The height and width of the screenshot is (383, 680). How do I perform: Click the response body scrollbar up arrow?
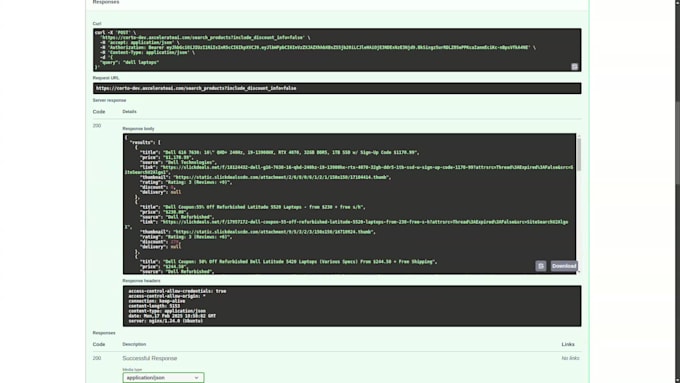point(579,136)
